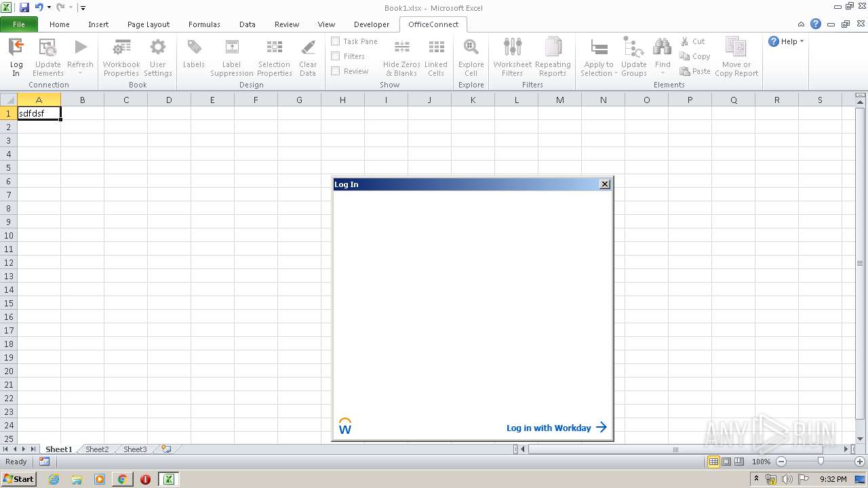Close the Log In dialog
The width and height of the screenshot is (868, 488).
(x=605, y=184)
